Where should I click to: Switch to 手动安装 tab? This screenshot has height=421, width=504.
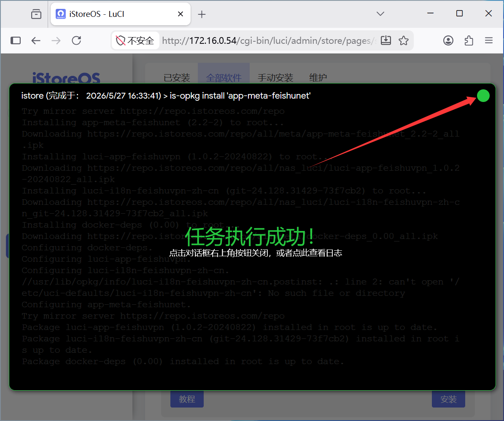tap(275, 78)
